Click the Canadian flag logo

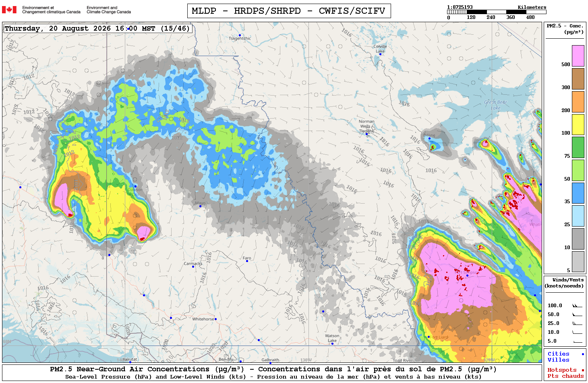(9, 10)
